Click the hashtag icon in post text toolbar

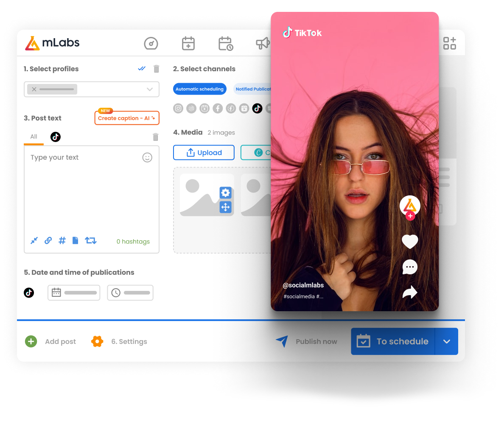(62, 241)
